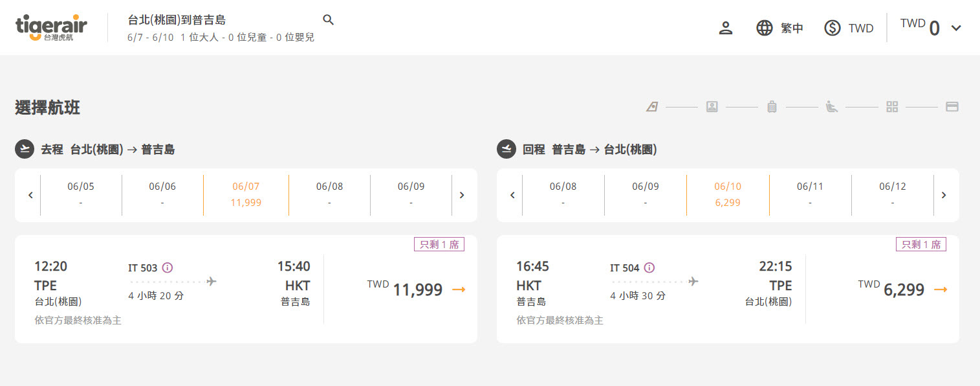The width and height of the screenshot is (980, 386).
Task: Show earlier outbound dates with left chevron
Action: point(30,195)
